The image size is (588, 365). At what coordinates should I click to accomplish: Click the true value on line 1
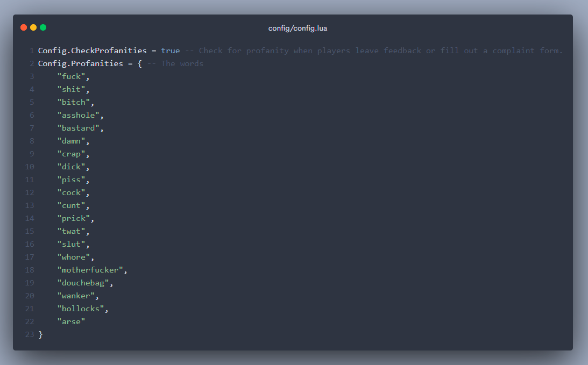click(171, 51)
